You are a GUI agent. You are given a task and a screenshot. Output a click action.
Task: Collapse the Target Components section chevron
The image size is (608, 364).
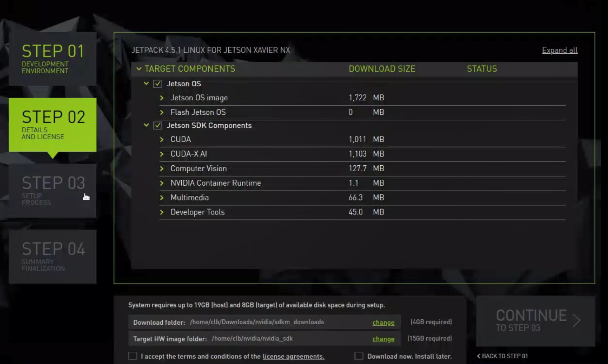[x=139, y=69]
